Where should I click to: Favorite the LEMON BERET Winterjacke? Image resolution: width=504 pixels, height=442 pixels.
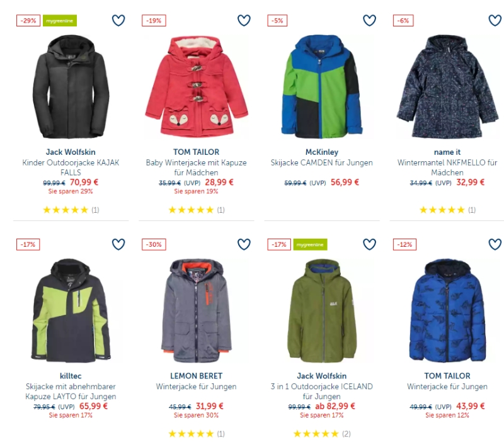[244, 244]
